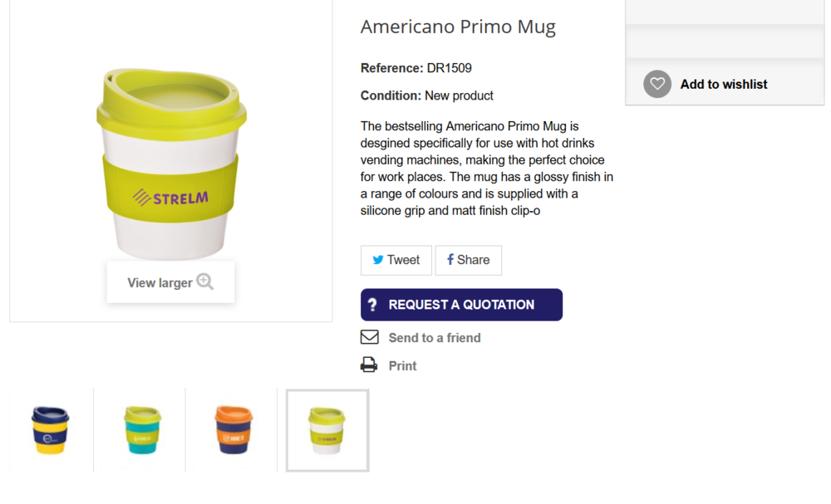Click the envelope icon next to Send to a friend
831x504 pixels.
tap(368, 337)
